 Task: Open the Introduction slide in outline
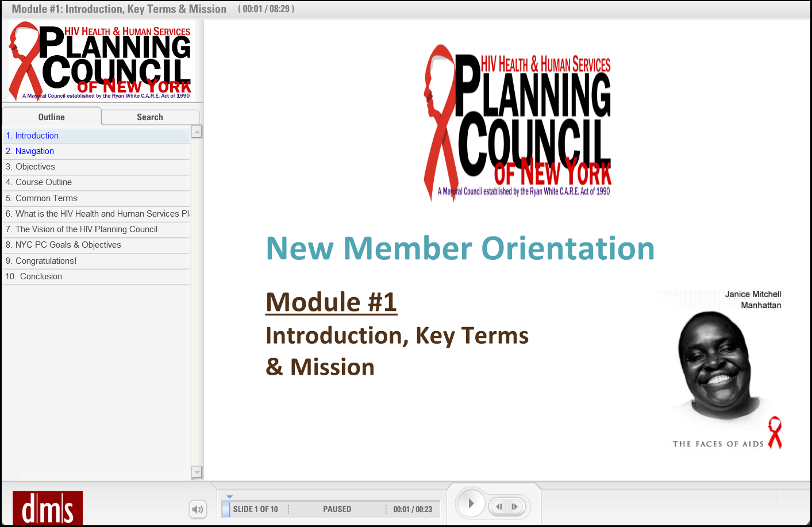pyautogui.click(x=37, y=136)
